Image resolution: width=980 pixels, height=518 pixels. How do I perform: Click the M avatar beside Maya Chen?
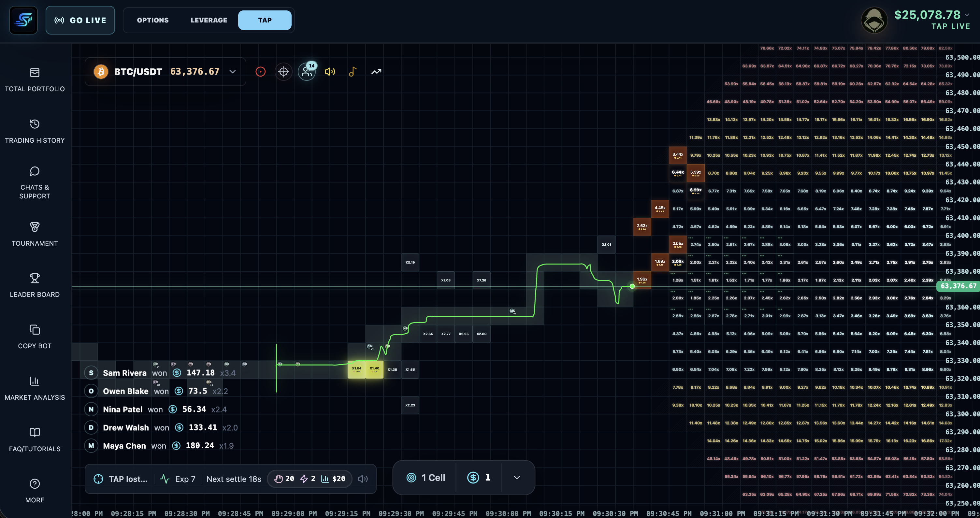(x=91, y=446)
